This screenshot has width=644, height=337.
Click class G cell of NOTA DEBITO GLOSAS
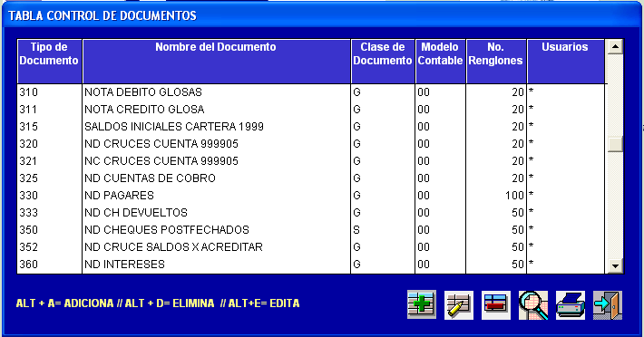pos(383,92)
